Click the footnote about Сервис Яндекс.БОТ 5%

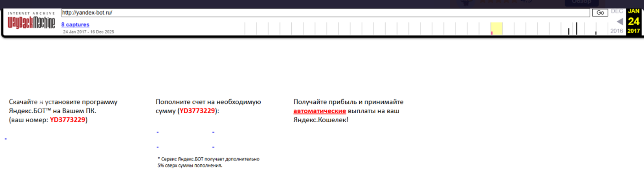(208, 162)
